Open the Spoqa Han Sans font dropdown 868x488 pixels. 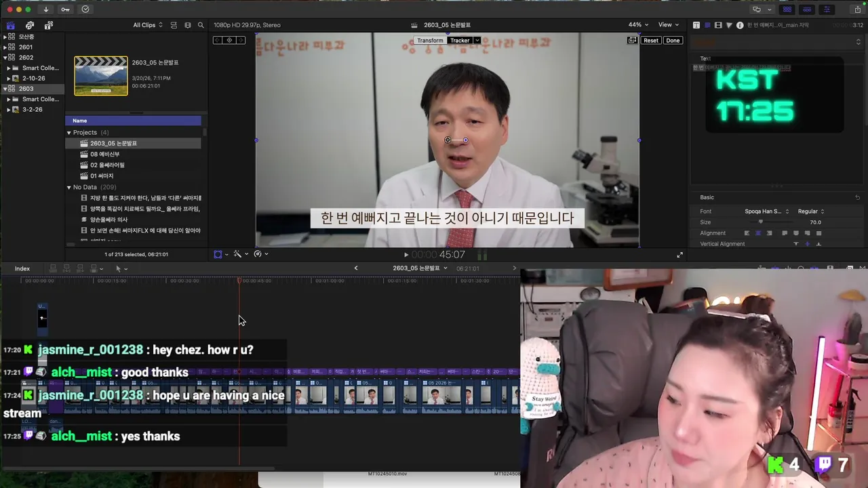tap(767, 211)
